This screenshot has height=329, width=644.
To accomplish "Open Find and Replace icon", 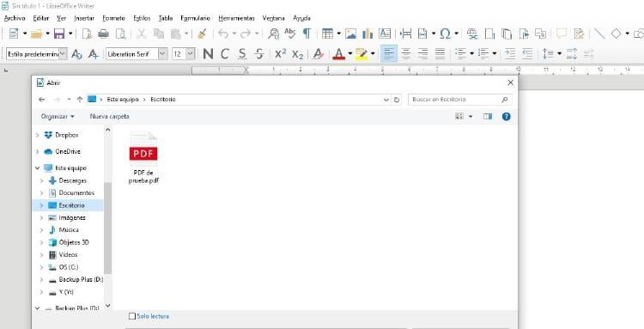I will pyautogui.click(x=273, y=34).
